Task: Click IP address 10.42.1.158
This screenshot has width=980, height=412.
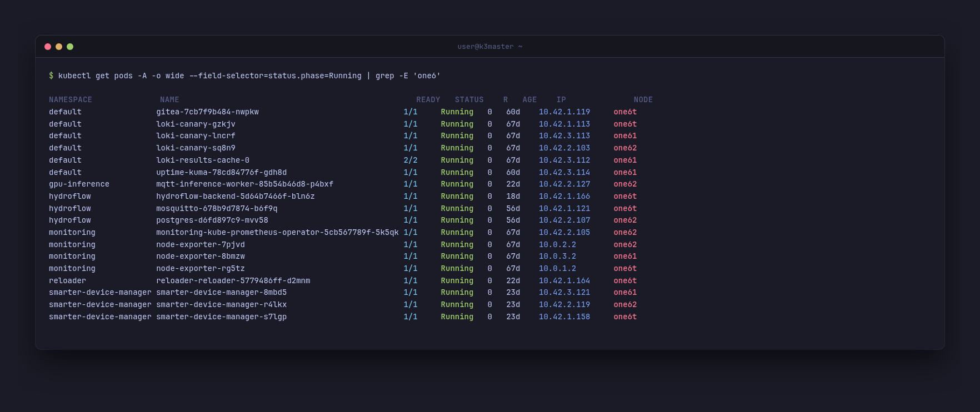Action: tap(564, 317)
